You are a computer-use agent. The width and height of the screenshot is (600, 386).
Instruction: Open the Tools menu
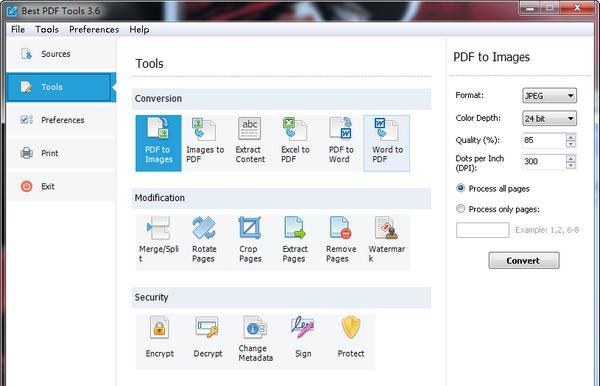coord(47,29)
